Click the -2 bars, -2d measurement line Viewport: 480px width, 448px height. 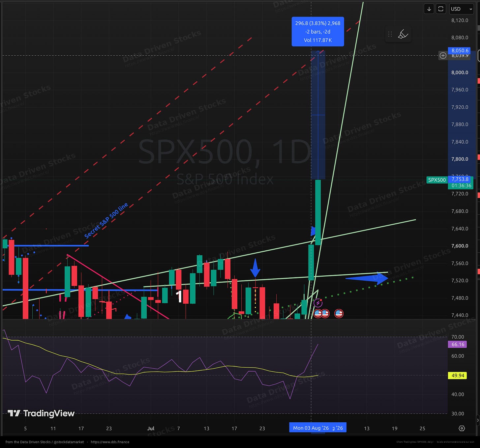(x=318, y=32)
